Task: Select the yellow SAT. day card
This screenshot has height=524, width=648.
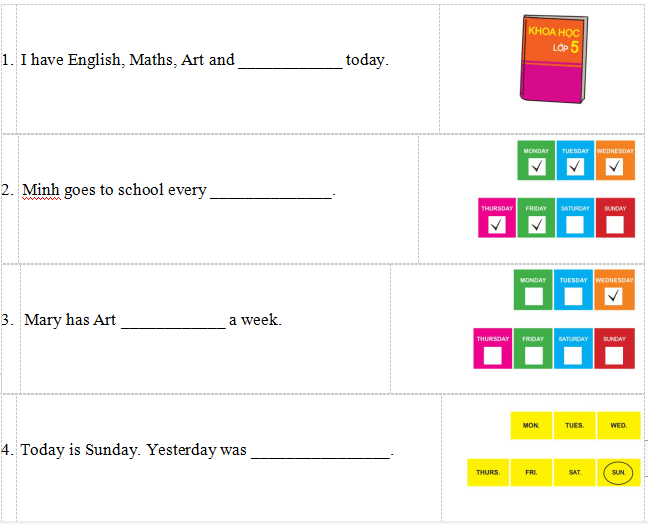Action: [x=575, y=472]
